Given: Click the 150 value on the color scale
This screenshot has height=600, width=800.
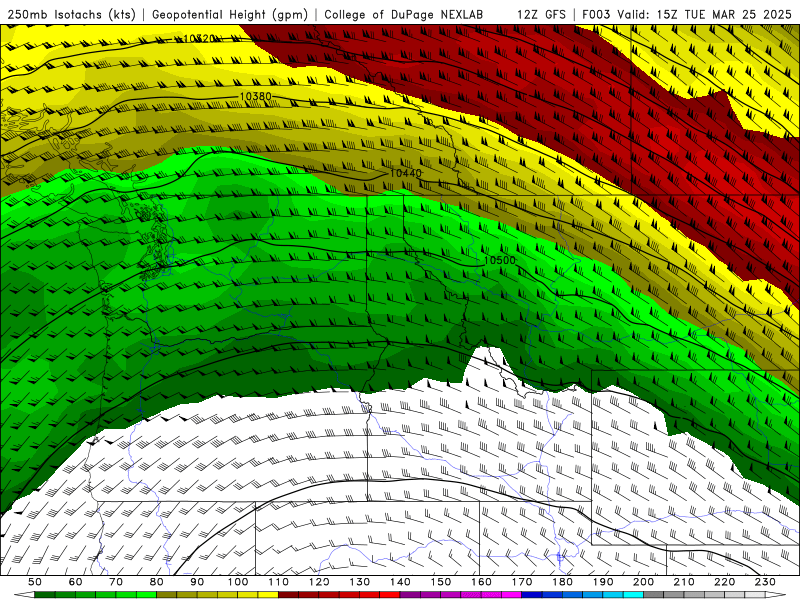Looking at the screenshot, I should click(x=441, y=582).
